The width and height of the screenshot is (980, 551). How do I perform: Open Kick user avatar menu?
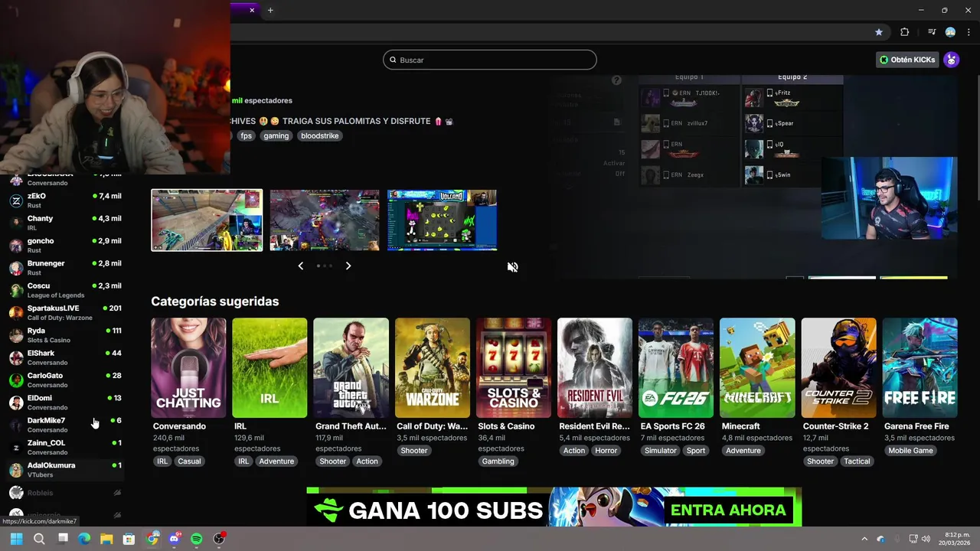coord(951,60)
